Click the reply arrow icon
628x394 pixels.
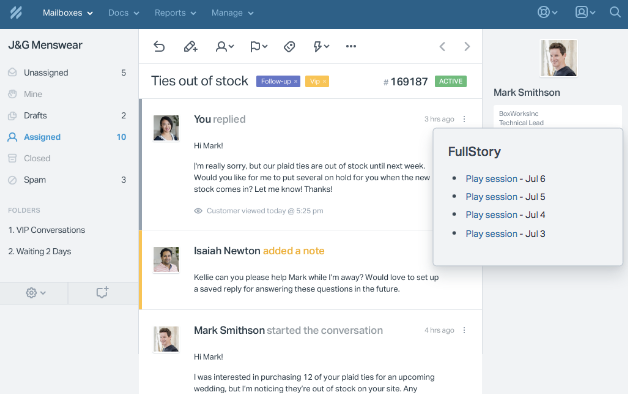pos(159,46)
